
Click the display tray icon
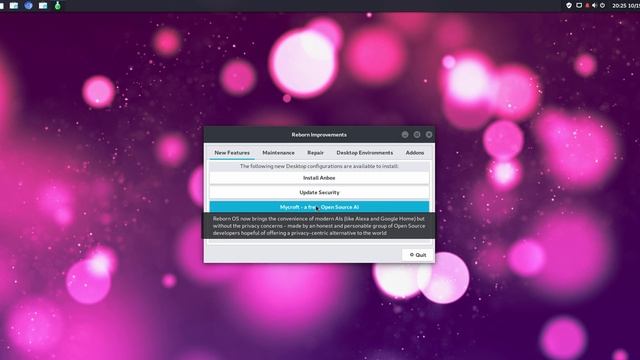(x=579, y=5)
